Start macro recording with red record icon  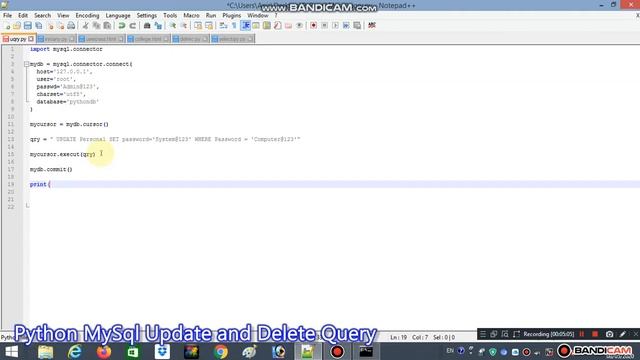(313, 26)
